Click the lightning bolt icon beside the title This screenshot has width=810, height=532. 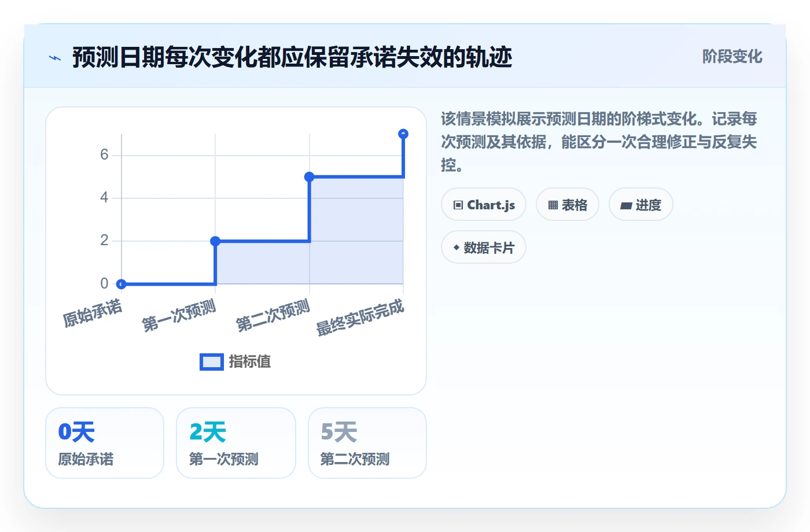[55, 58]
